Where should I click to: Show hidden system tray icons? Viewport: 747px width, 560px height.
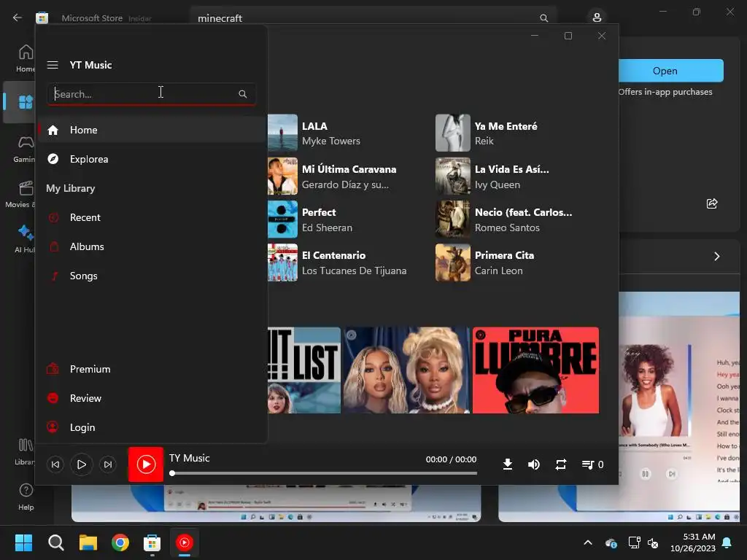(588, 542)
